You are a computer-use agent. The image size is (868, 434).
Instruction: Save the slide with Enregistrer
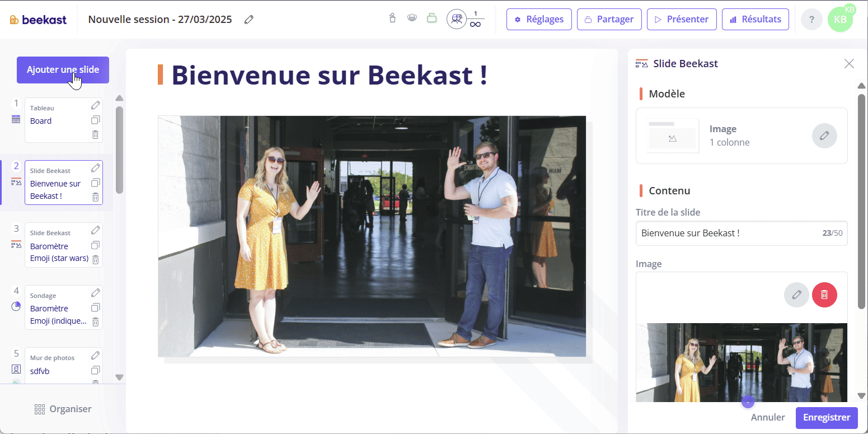coord(827,417)
